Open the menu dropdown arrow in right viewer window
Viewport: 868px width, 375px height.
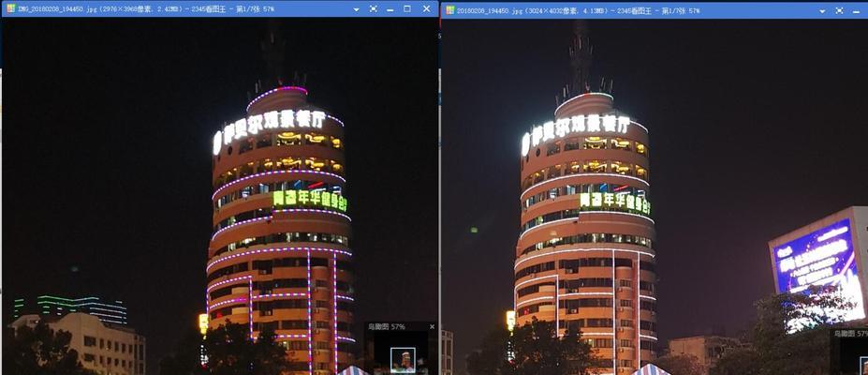(x=823, y=11)
